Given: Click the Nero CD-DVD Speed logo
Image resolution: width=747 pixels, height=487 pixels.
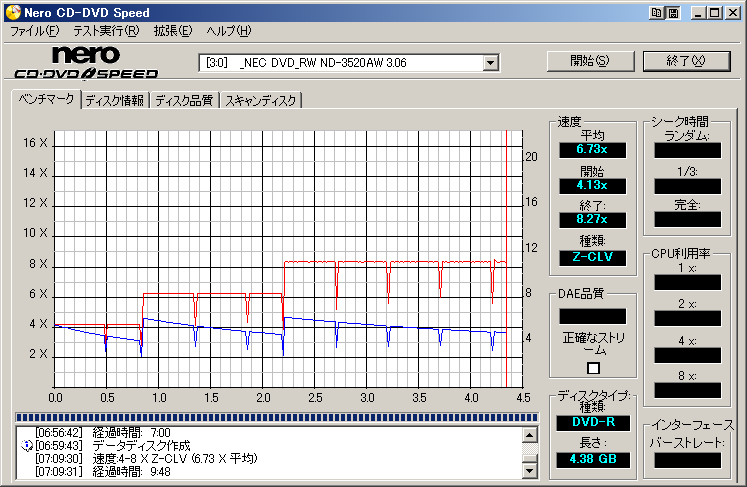Looking at the screenshot, I should (x=85, y=62).
